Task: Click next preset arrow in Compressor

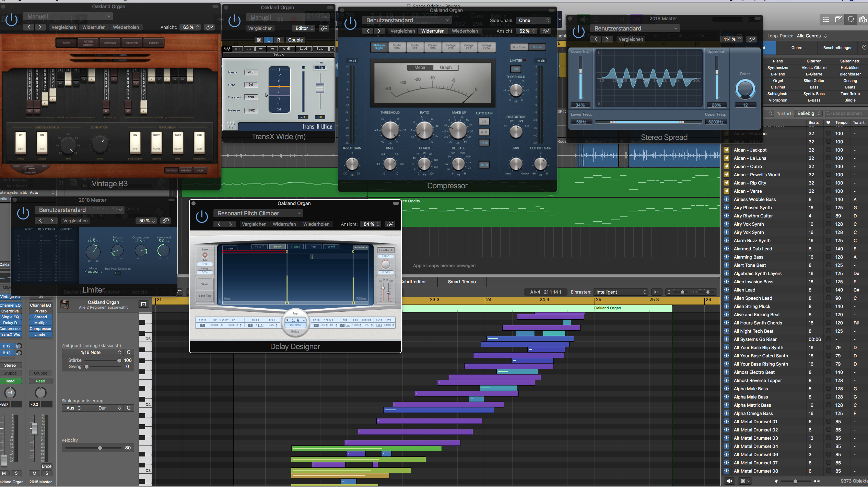Action: [379, 31]
